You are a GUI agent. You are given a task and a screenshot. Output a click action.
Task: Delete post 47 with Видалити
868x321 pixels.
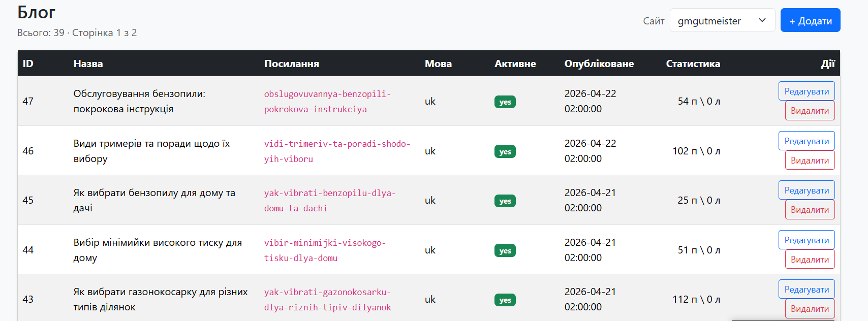(810, 111)
